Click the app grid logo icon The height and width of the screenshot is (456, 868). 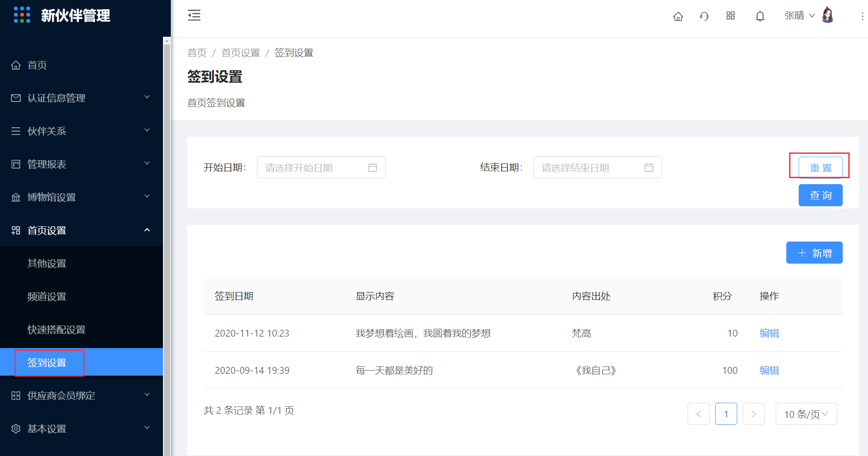point(22,15)
